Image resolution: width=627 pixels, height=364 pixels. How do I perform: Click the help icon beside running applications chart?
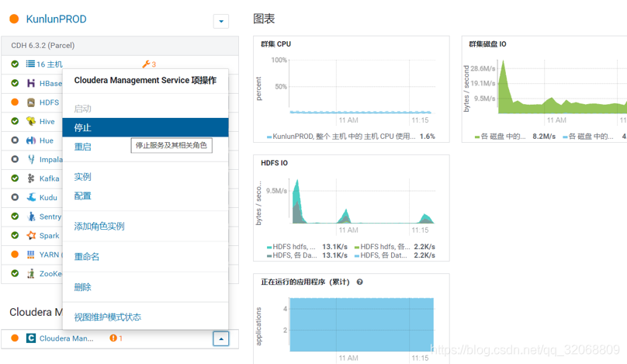click(x=359, y=282)
